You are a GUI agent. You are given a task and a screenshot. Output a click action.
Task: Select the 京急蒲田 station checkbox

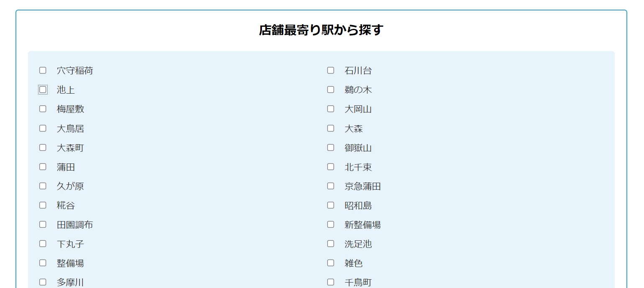pyautogui.click(x=331, y=186)
